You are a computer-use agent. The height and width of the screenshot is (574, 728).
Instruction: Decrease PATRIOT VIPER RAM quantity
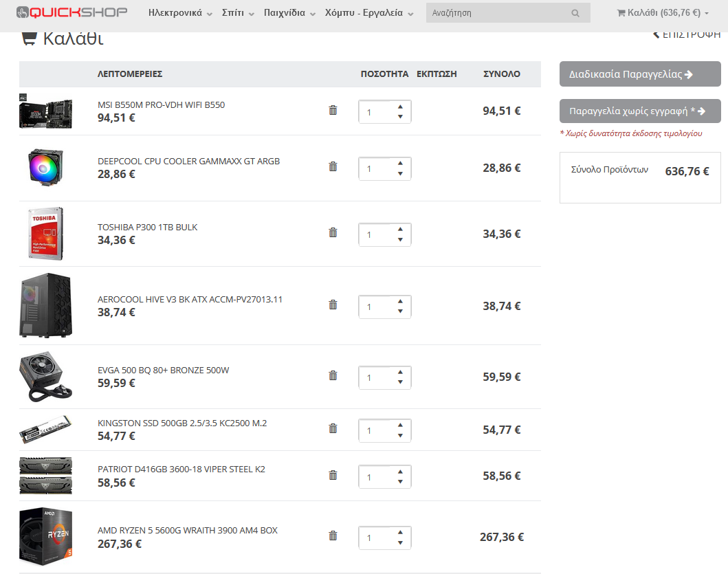pos(400,482)
